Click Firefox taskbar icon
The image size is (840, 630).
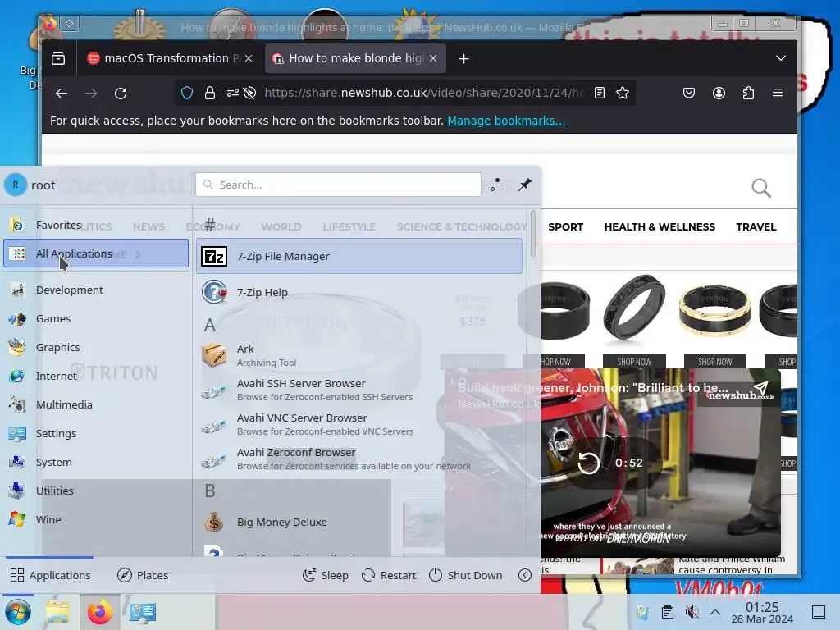coord(99,612)
